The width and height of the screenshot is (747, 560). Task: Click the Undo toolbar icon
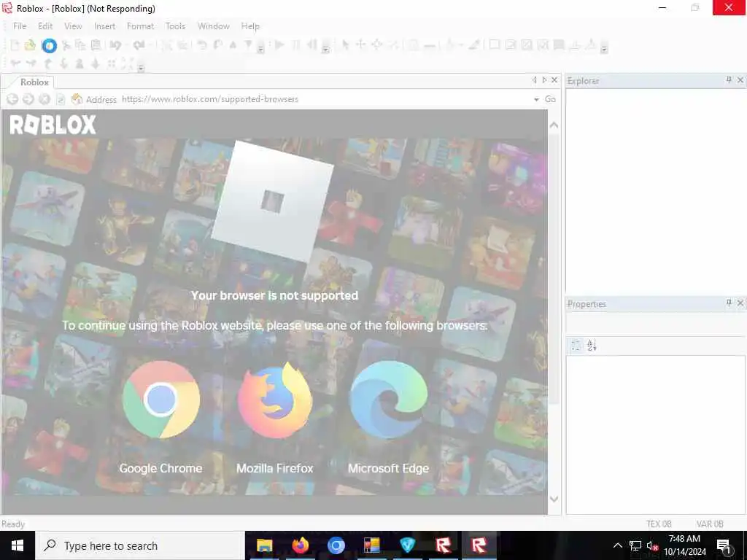[115, 45]
